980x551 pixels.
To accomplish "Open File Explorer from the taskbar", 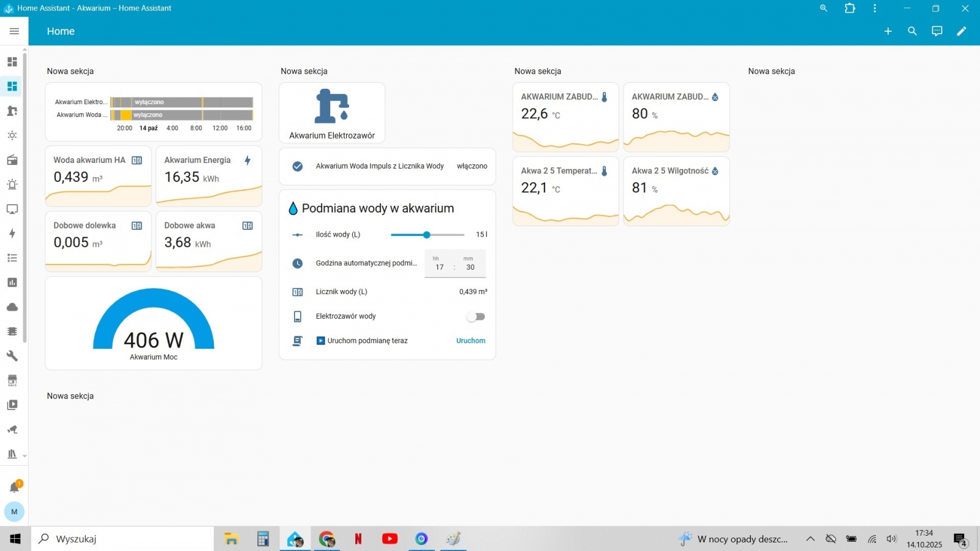I will click(231, 539).
